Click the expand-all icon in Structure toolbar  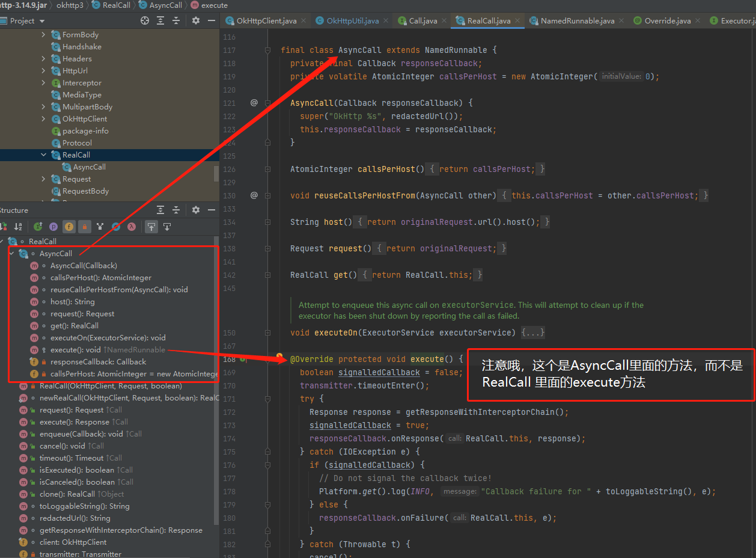click(x=160, y=210)
